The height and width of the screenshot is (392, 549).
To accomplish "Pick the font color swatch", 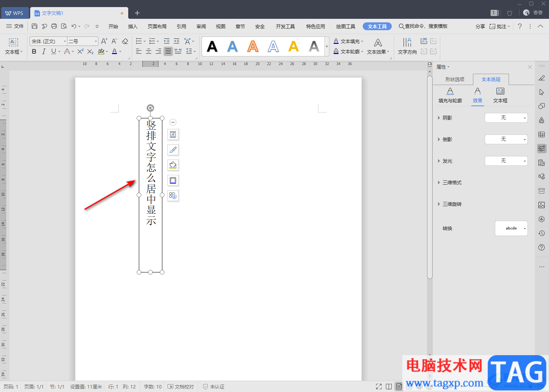I will (115, 51).
